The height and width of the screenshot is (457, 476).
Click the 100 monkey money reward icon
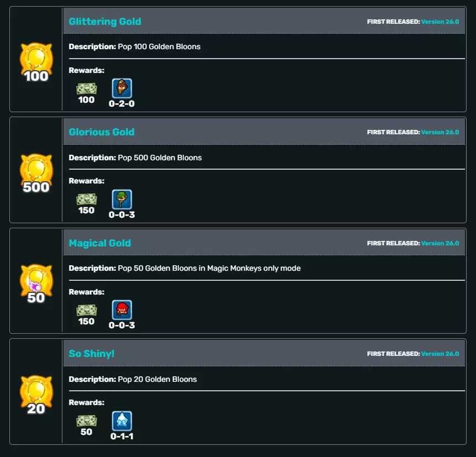(x=87, y=89)
